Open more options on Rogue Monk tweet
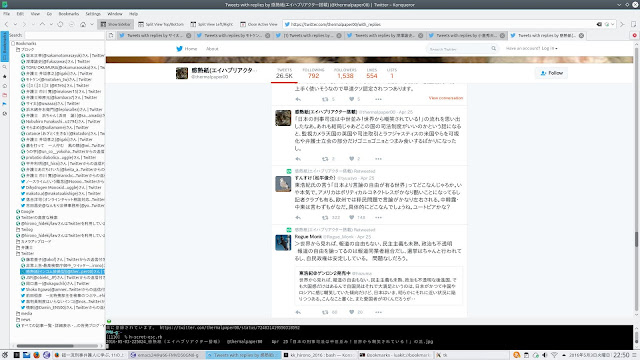640x360 pixels. tap(378, 312)
